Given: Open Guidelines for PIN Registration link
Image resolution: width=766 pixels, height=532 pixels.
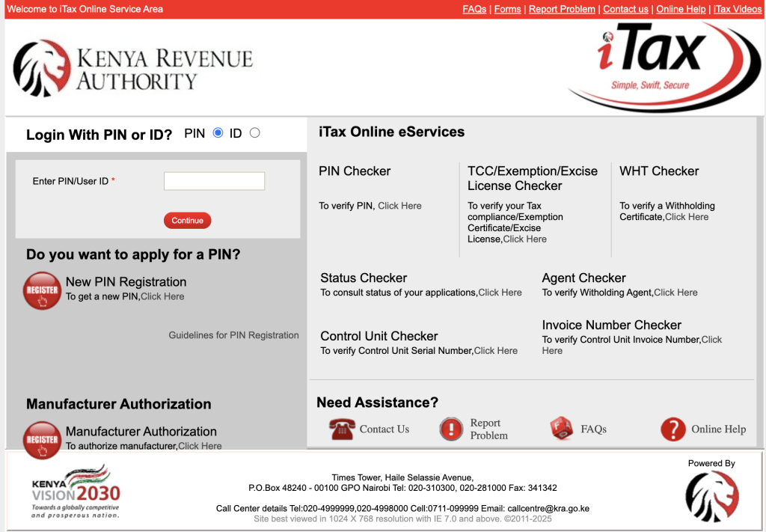Looking at the screenshot, I should pyautogui.click(x=233, y=335).
